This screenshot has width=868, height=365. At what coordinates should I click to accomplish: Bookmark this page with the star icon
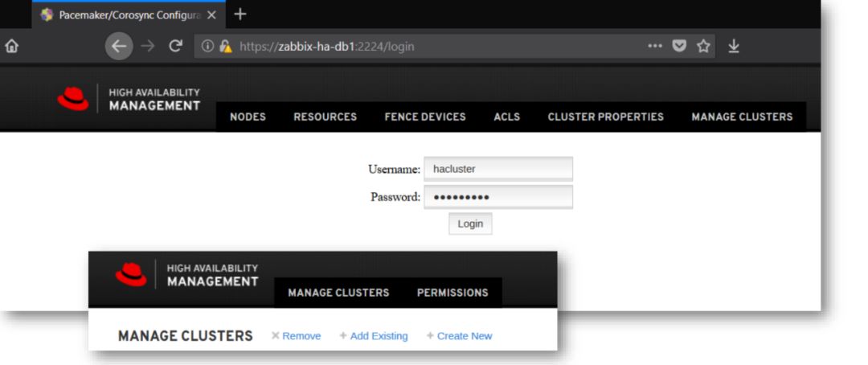pos(703,46)
